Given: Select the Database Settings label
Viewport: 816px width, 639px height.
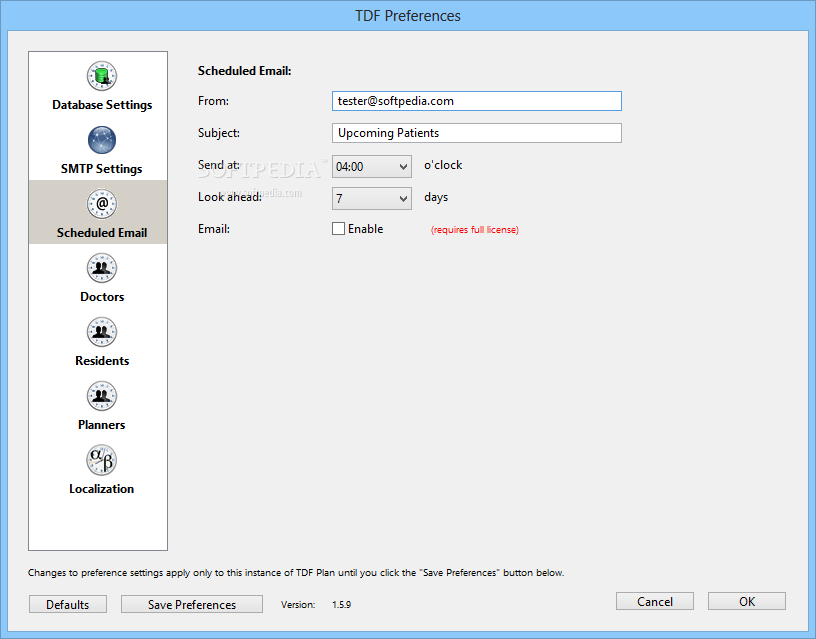Looking at the screenshot, I should tap(102, 105).
